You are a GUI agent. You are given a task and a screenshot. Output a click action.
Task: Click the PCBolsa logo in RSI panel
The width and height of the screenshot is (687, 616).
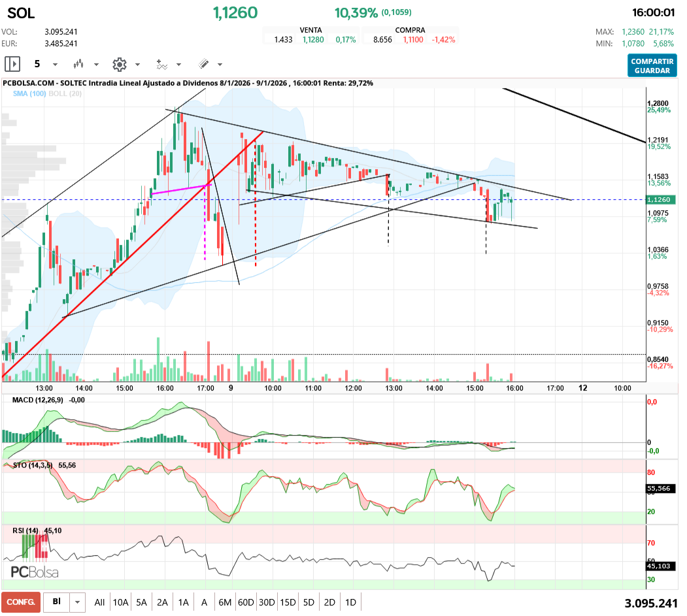click(34, 572)
